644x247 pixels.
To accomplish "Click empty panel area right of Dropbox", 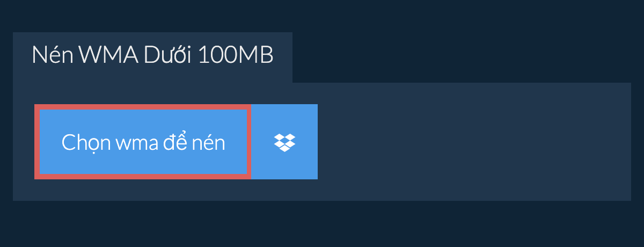I will (474, 142).
